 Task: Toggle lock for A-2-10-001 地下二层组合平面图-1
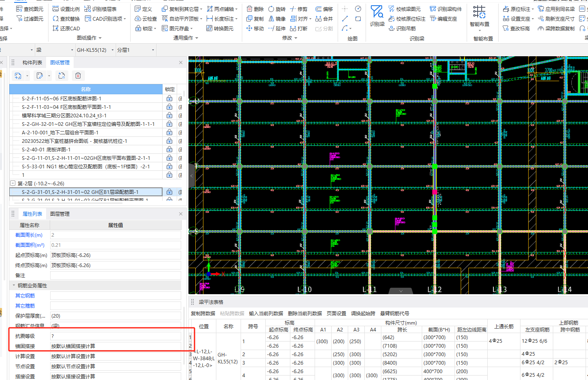169,132
